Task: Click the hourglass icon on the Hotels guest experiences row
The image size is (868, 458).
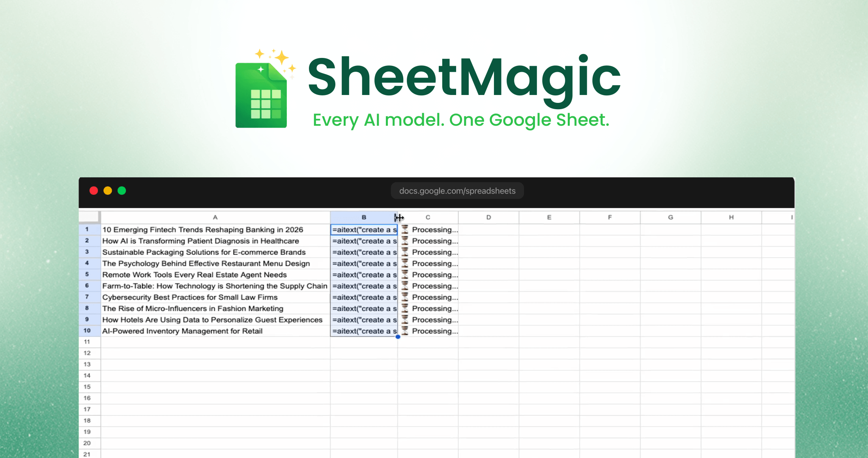Action: pos(404,320)
